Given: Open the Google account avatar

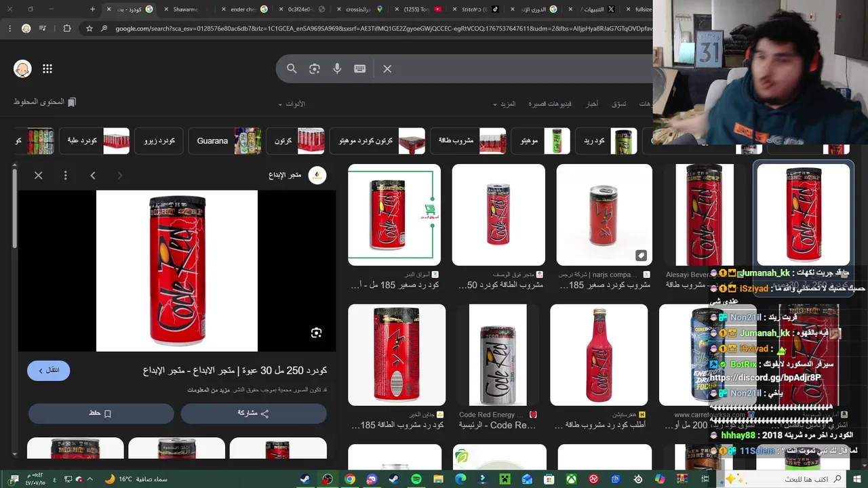Looking at the screenshot, I should coord(22,68).
